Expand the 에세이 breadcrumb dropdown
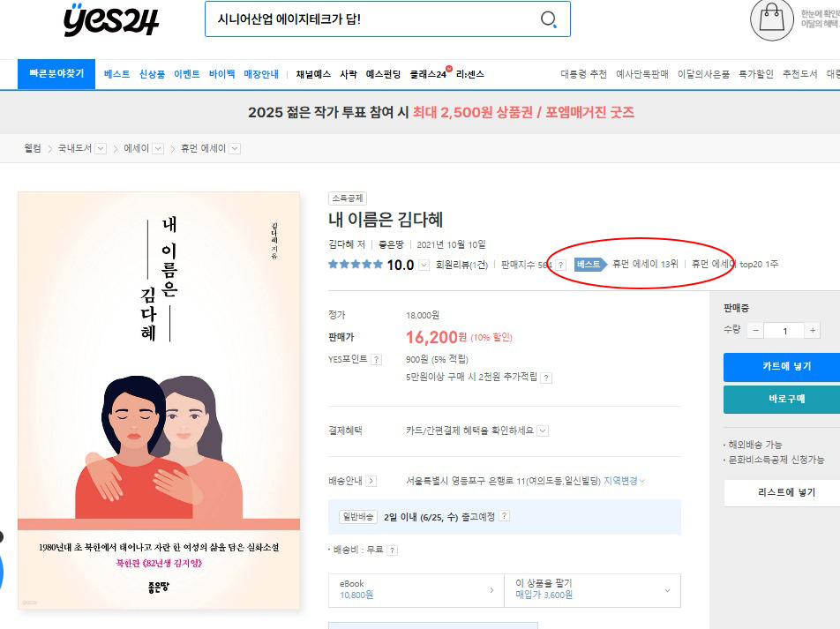The width and height of the screenshot is (840, 629). tap(158, 149)
